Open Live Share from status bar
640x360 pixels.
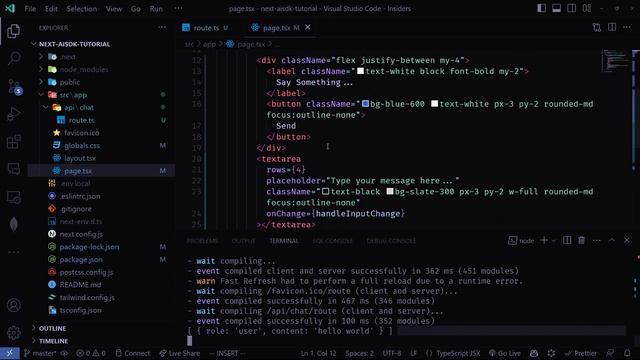[x=180, y=353]
